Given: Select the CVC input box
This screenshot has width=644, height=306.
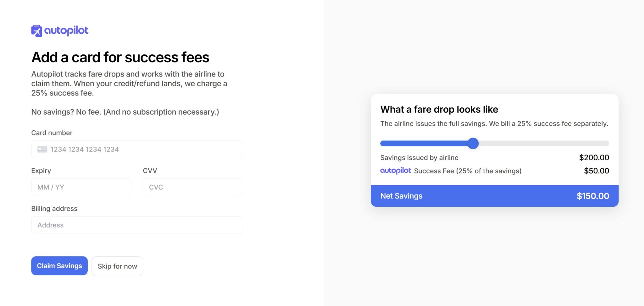Looking at the screenshot, I should tap(193, 187).
